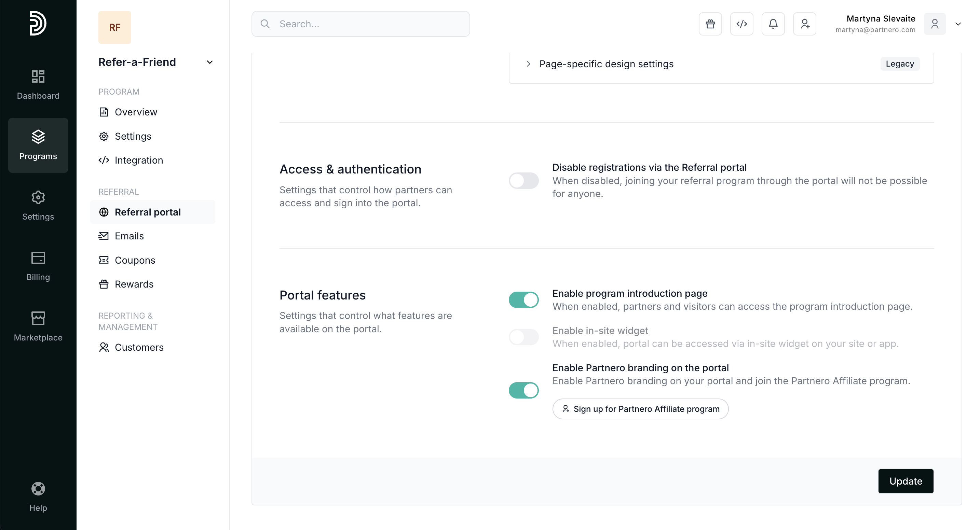Open the code brackets icon in header

[x=741, y=24]
